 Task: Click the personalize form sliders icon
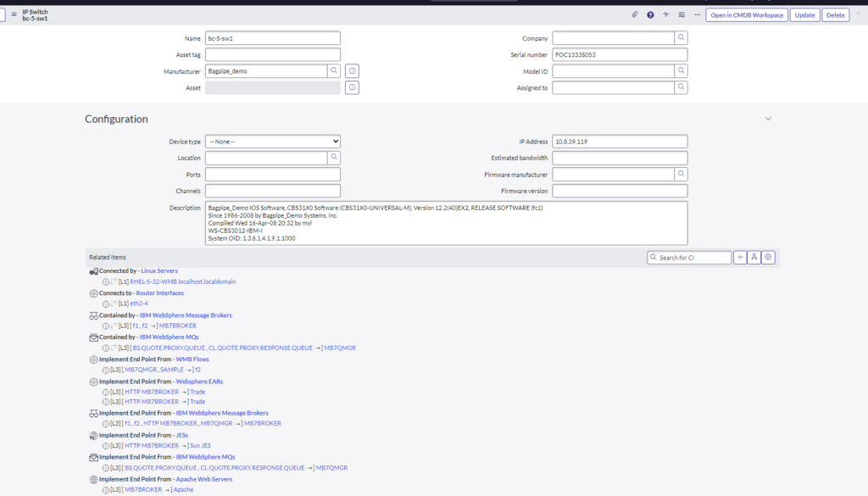tap(681, 15)
